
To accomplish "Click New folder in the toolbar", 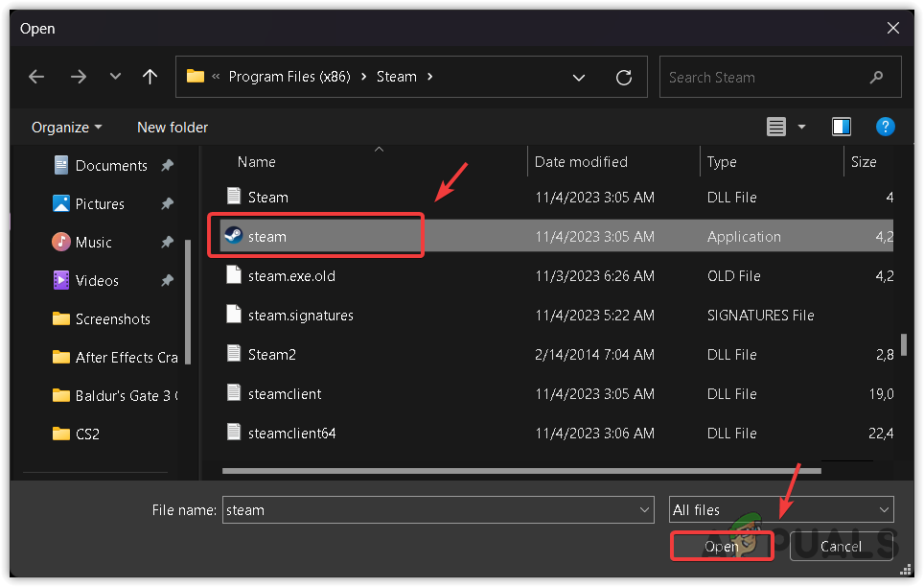I will (173, 127).
